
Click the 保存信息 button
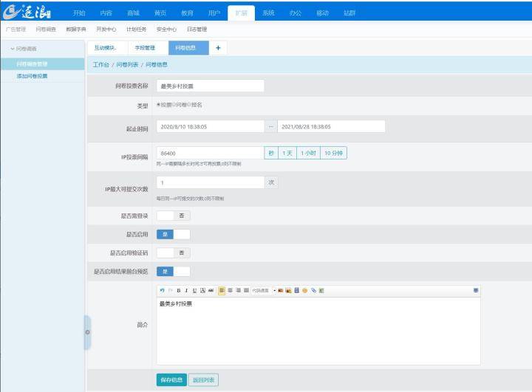171,379
